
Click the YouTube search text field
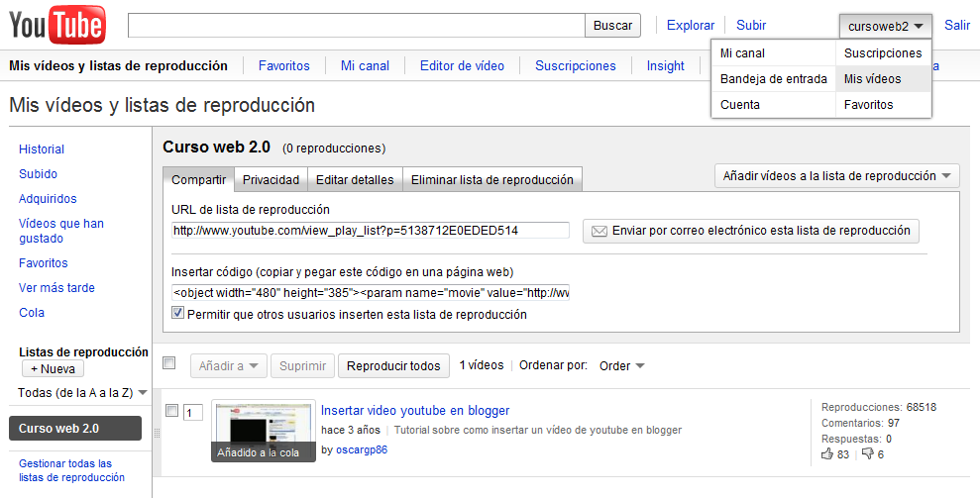coord(357,26)
